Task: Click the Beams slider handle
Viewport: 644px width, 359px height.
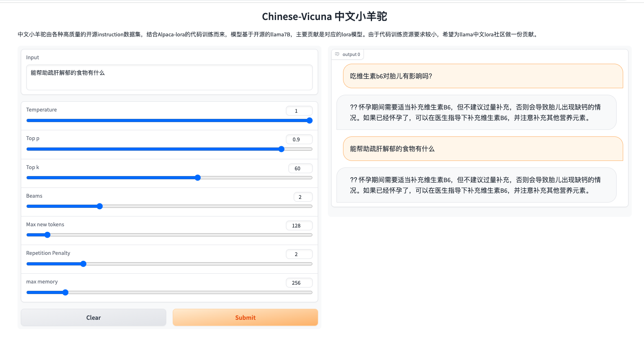Action: pyautogui.click(x=100, y=206)
